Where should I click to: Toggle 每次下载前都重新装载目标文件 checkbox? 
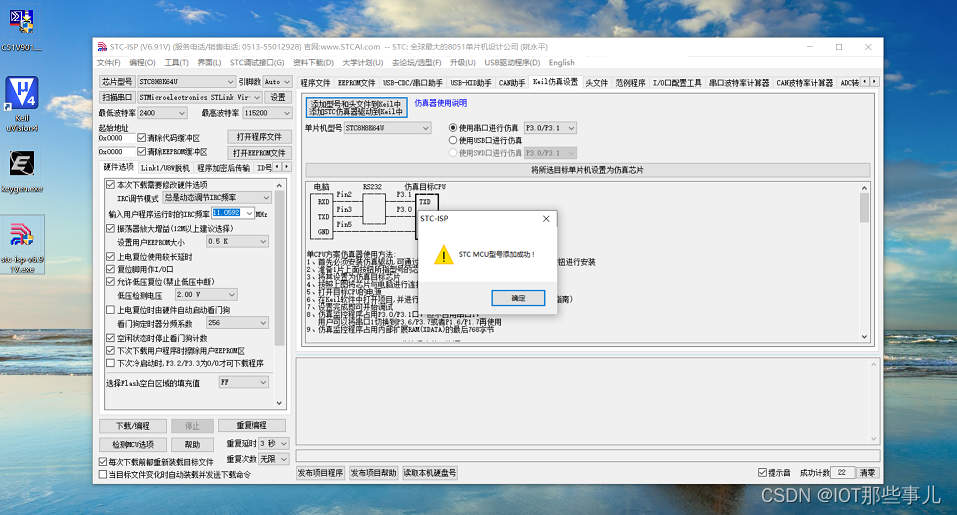(103, 462)
